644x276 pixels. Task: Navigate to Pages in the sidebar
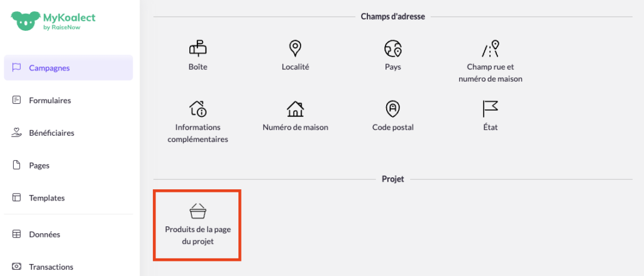tap(39, 165)
